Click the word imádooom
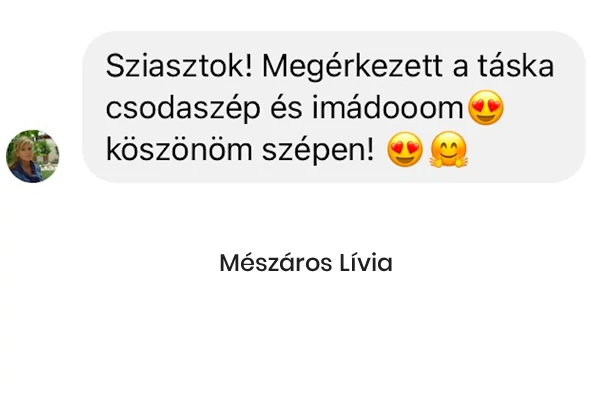 point(388,108)
